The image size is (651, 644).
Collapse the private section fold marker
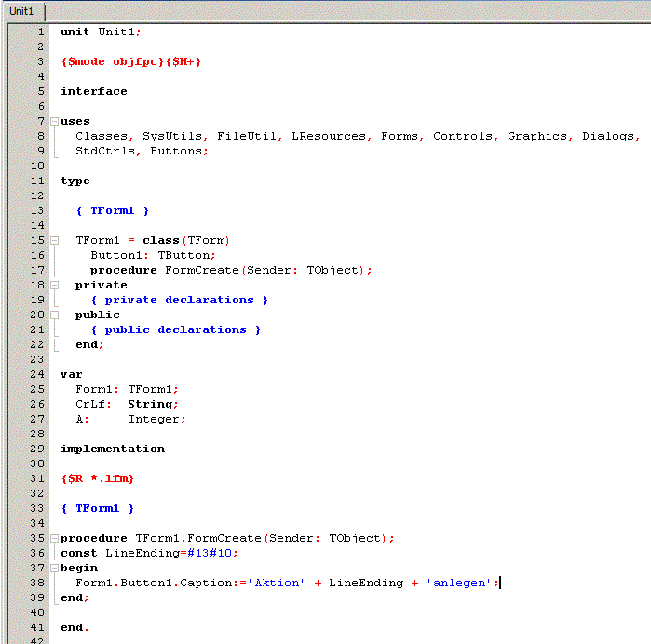(x=54, y=285)
